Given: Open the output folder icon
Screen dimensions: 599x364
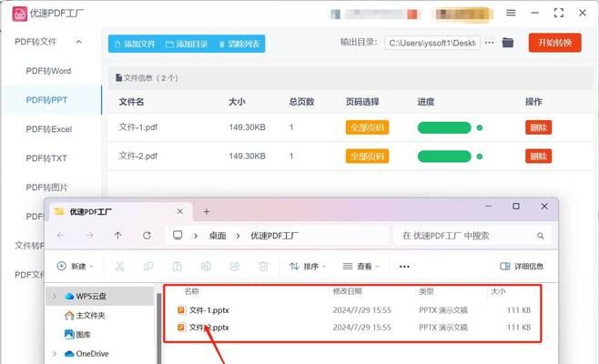Looking at the screenshot, I should click(508, 43).
